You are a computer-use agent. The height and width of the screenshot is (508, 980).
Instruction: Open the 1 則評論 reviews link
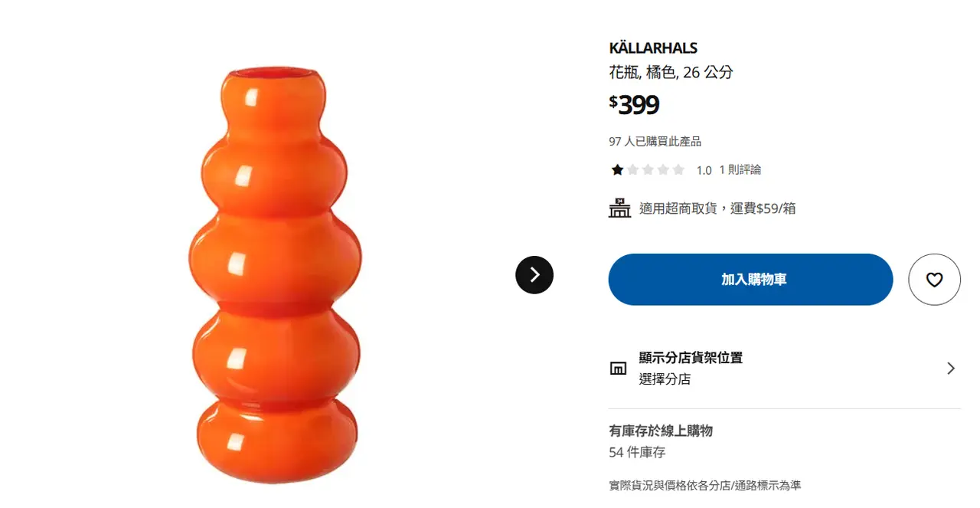(740, 170)
